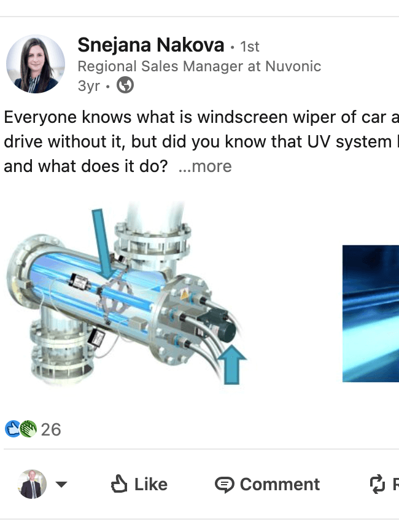399x532 pixels.
Task: Click the Comment button label
Action: [280, 484]
